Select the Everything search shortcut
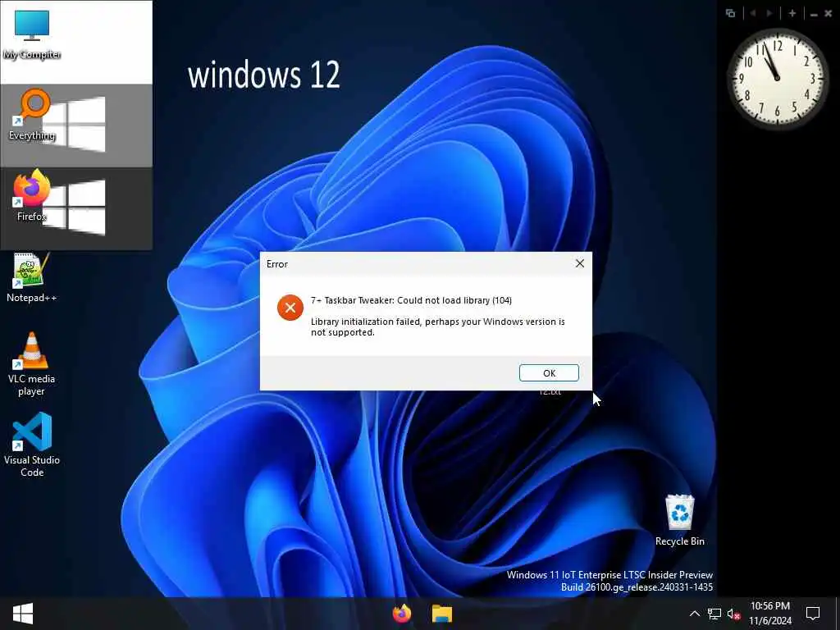This screenshot has height=630, width=840. (32, 115)
